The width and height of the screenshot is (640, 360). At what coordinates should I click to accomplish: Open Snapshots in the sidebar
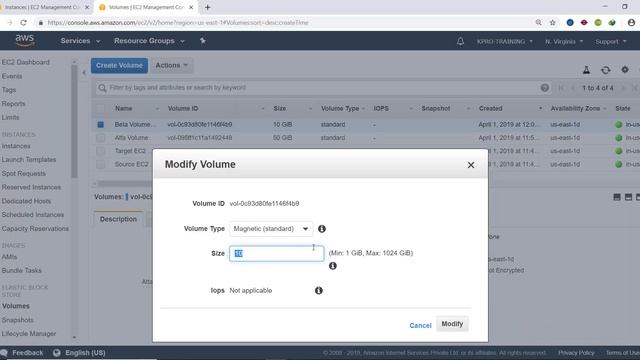(18, 320)
